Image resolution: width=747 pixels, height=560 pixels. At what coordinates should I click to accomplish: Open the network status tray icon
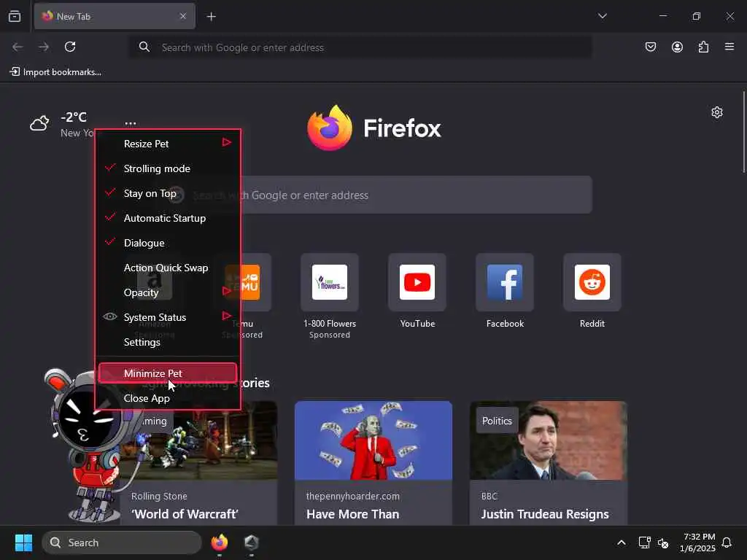(x=644, y=542)
